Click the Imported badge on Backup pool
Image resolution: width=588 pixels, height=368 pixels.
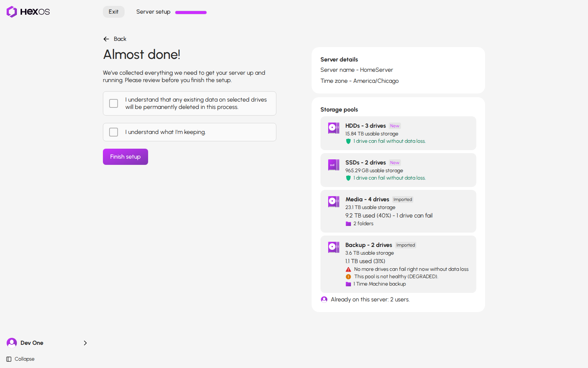[406, 245]
